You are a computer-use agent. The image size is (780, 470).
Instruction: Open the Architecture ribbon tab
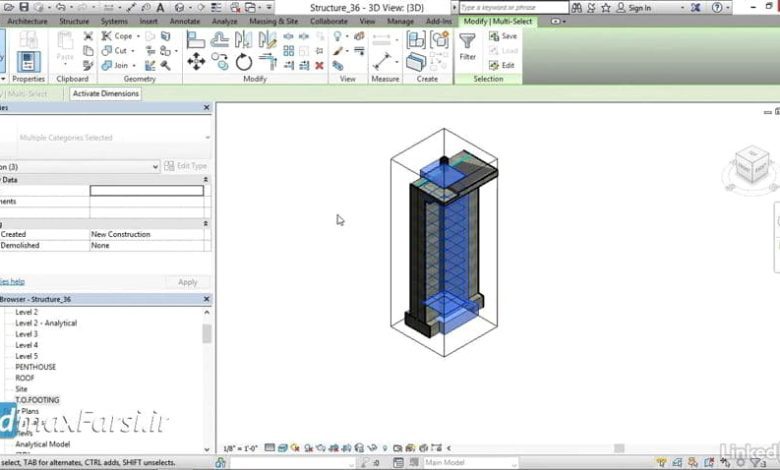27,21
